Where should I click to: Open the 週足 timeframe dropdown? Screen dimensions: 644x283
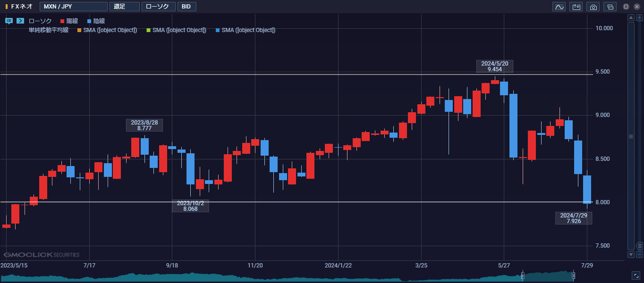coord(124,7)
